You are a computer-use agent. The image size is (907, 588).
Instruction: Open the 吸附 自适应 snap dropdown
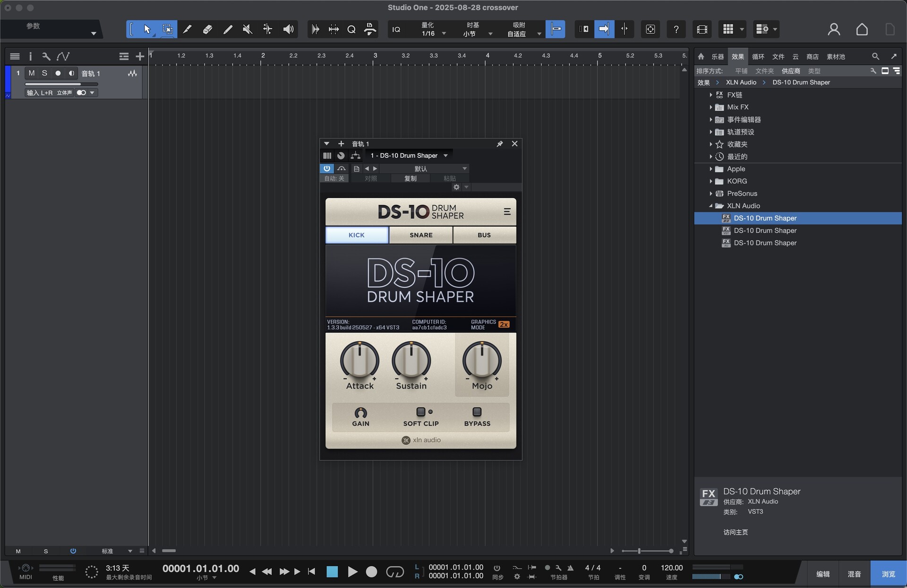pos(524,29)
